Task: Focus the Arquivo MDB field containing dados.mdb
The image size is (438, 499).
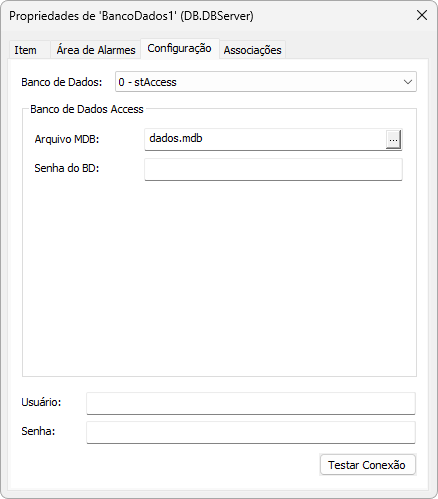Action: coord(265,139)
